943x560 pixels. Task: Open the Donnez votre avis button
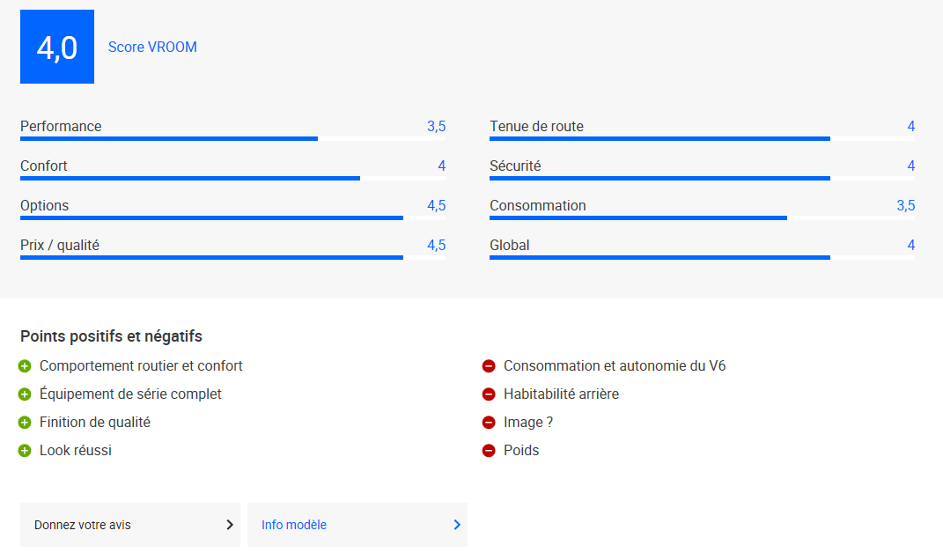130,525
